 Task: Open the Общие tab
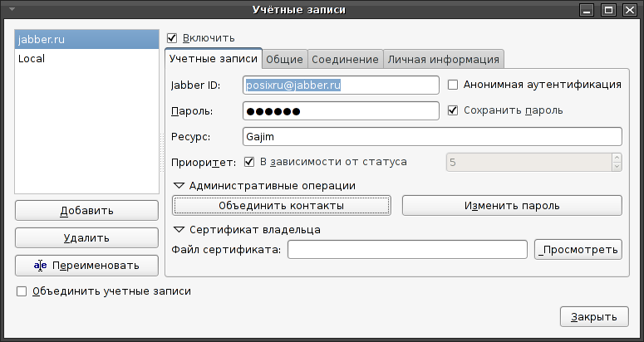click(285, 60)
